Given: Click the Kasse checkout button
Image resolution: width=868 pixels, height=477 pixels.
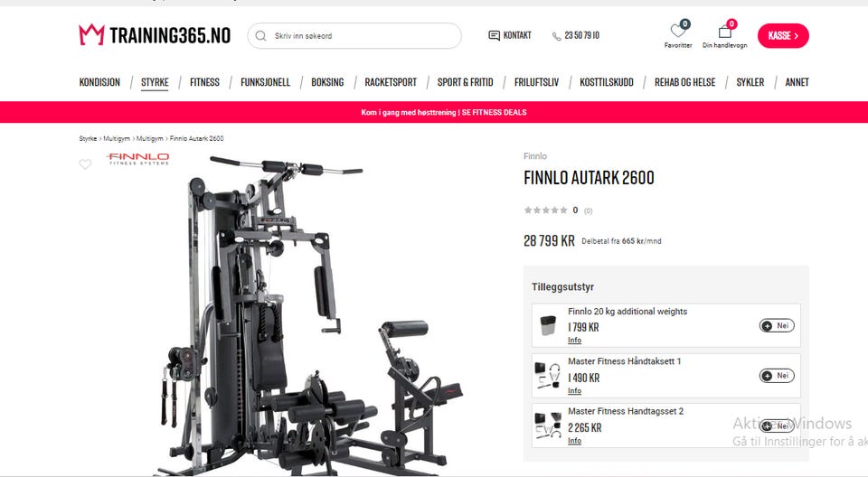Looking at the screenshot, I should pyautogui.click(x=783, y=36).
